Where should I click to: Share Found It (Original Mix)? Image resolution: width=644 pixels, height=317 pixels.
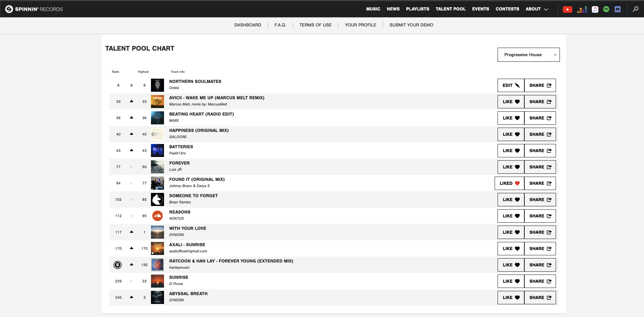click(x=540, y=183)
